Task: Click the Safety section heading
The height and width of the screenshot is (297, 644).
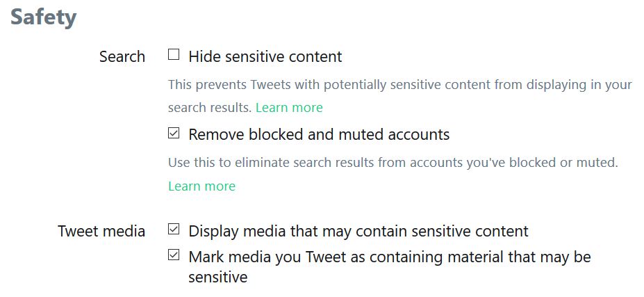Action: coord(43,17)
